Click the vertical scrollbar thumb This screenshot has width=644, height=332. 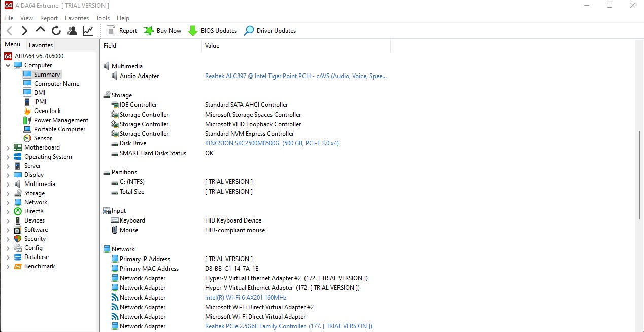[x=639, y=175]
